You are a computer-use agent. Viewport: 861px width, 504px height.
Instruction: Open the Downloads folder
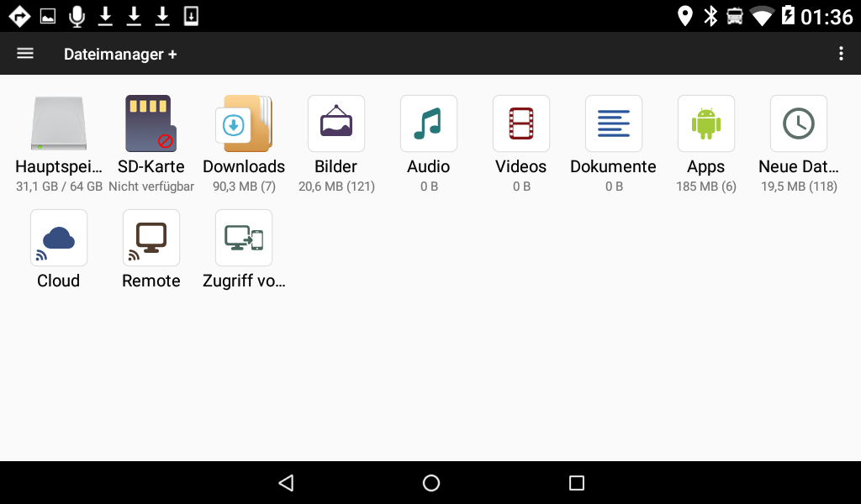click(x=244, y=124)
